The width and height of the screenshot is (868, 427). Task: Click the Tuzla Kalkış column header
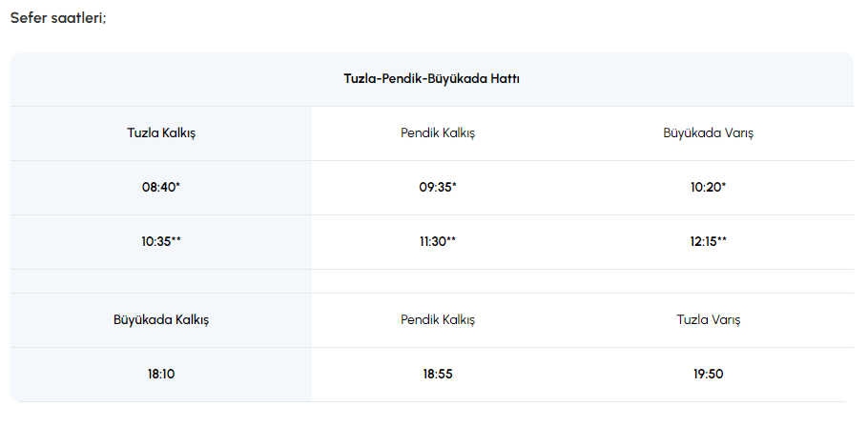(x=161, y=133)
